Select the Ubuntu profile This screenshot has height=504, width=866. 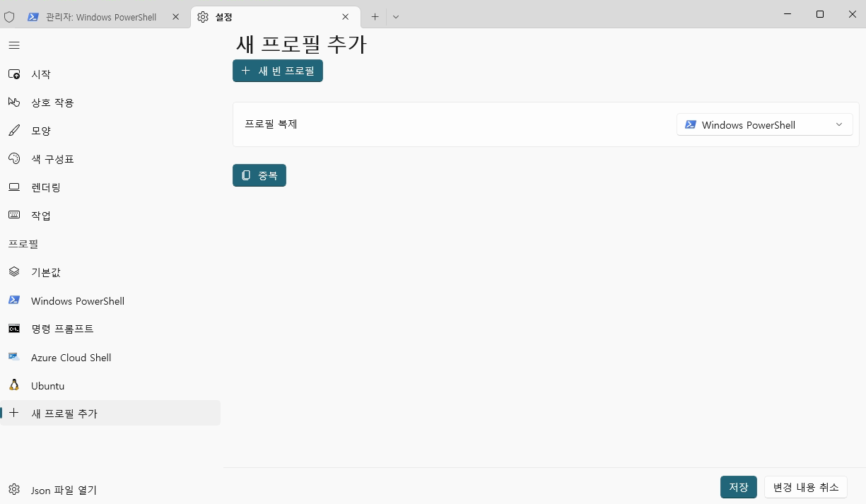point(110,386)
